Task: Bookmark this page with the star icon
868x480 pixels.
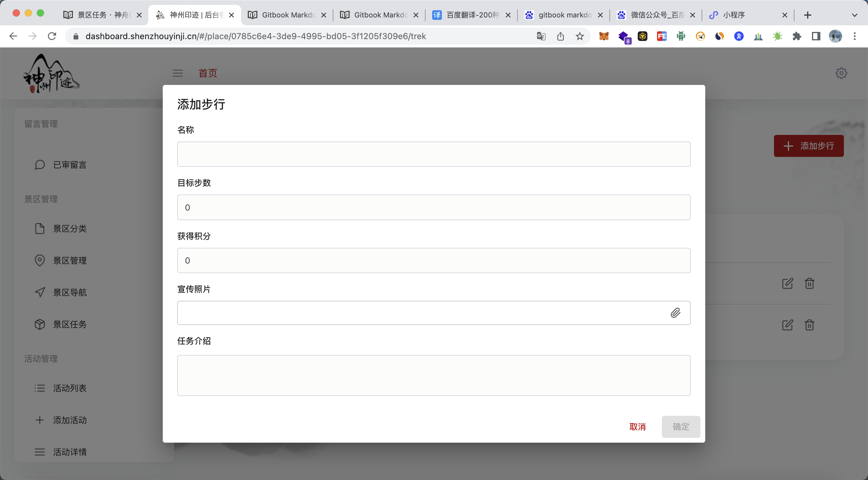Action: tap(580, 36)
